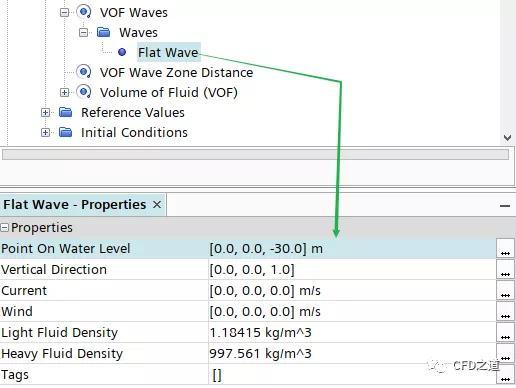
Task: Close the Flat Wave - Properties tab
Action: [157, 205]
